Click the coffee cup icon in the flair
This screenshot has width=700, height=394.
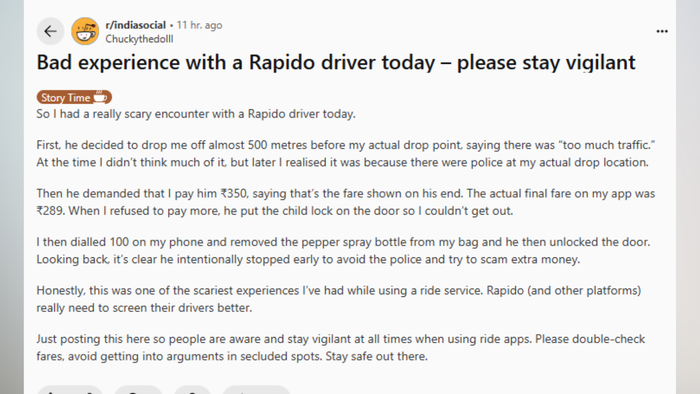pos(100,97)
